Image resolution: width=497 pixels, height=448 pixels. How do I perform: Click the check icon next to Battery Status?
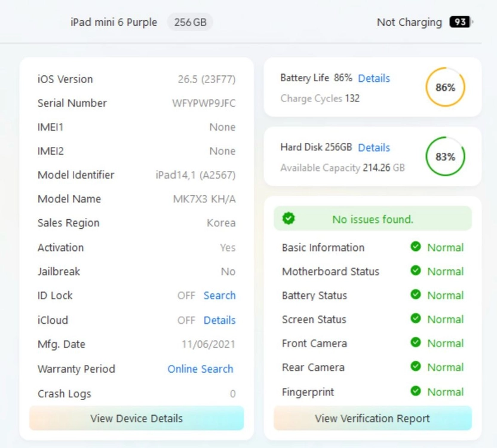point(415,294)
